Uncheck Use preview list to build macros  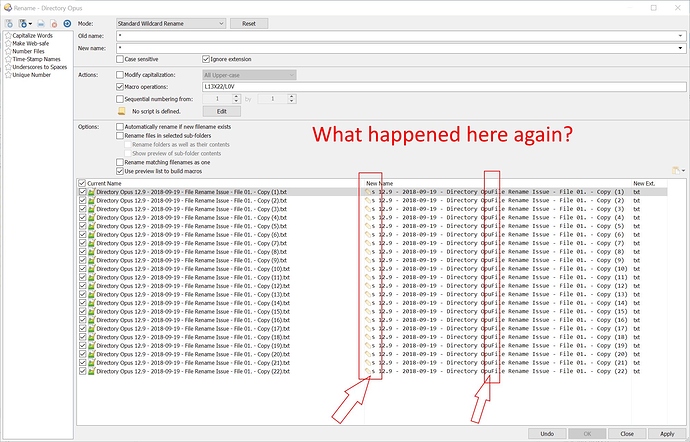tap(120, 171)
